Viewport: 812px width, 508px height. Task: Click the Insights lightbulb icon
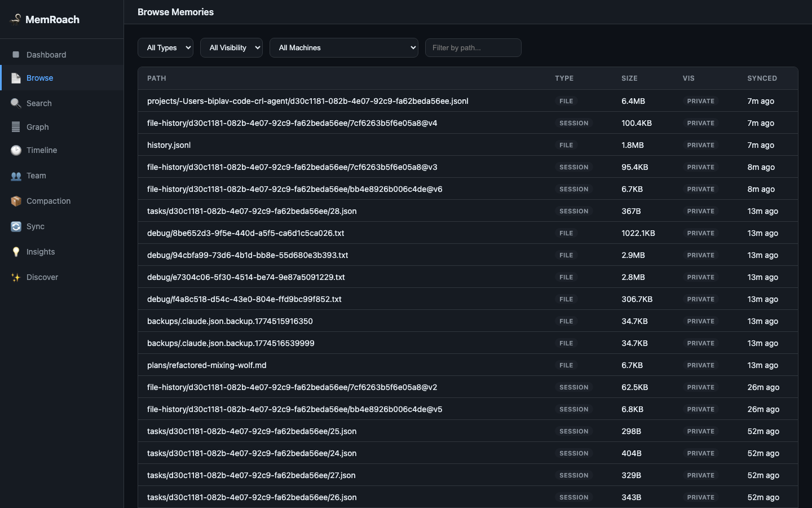pyautogui.click(x=16, y=252)
